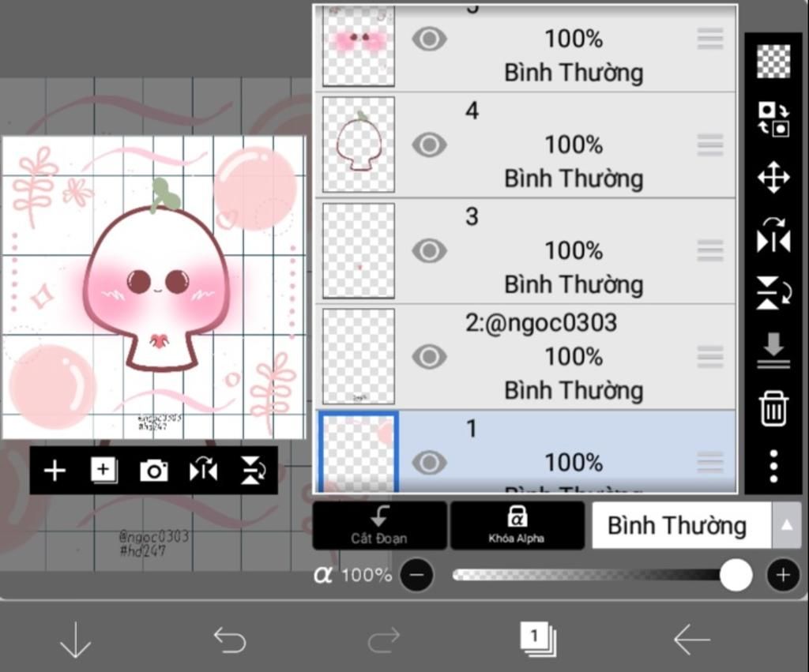Screen dimensions: 809x672
Task: Flip layer vertically in right toolbar
Action: click(773, 293)
